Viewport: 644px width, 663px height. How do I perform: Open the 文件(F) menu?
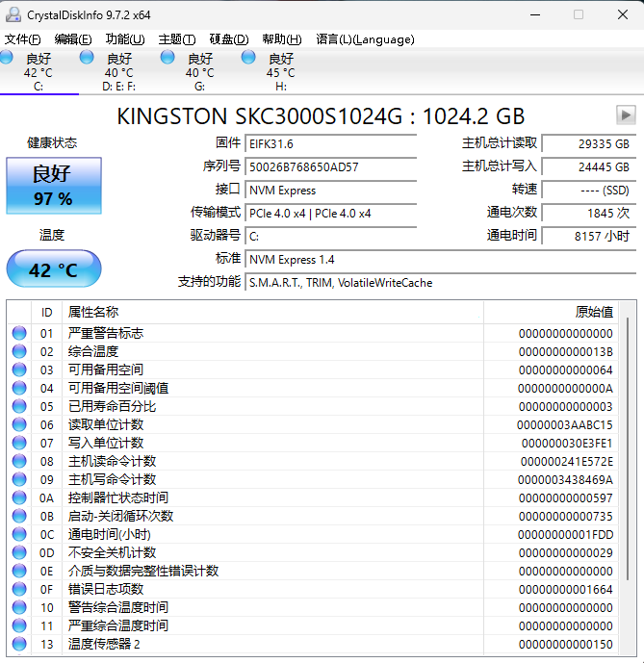[x=23, y=39]
